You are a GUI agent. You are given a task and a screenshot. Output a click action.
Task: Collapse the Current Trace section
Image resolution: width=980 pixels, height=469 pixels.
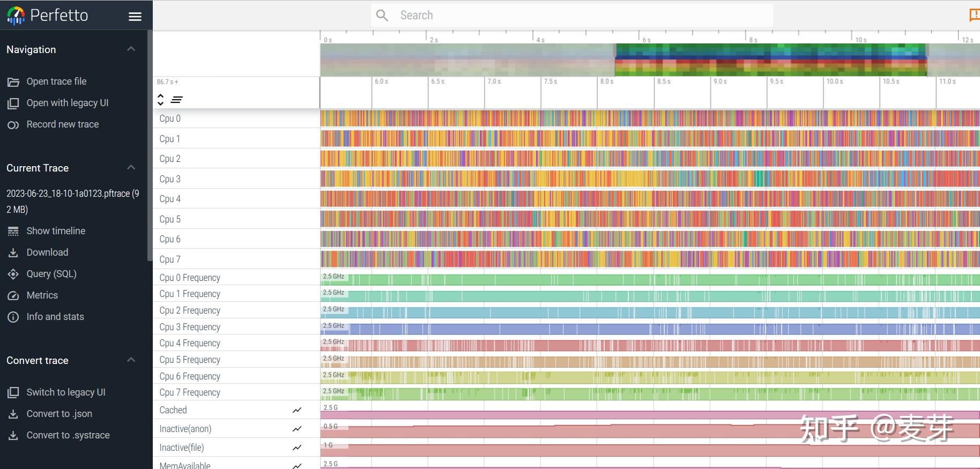click(x=131, y=168)
